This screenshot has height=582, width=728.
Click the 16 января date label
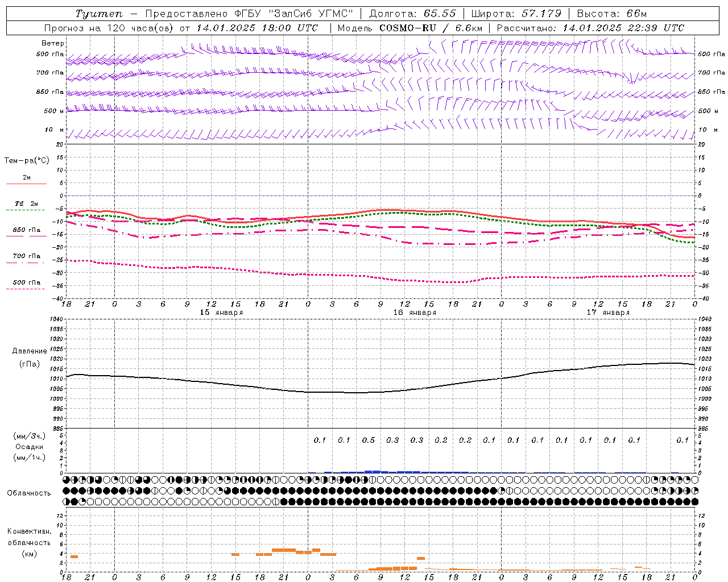[415, 313]
